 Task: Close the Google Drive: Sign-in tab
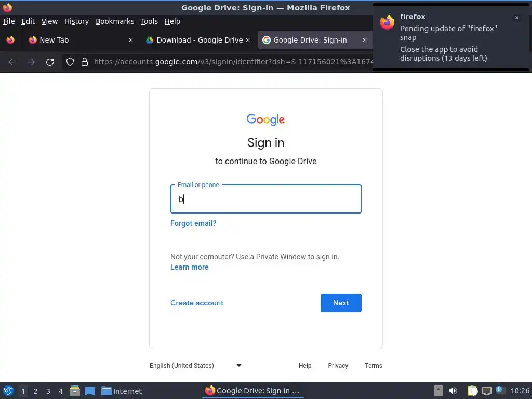364,40
